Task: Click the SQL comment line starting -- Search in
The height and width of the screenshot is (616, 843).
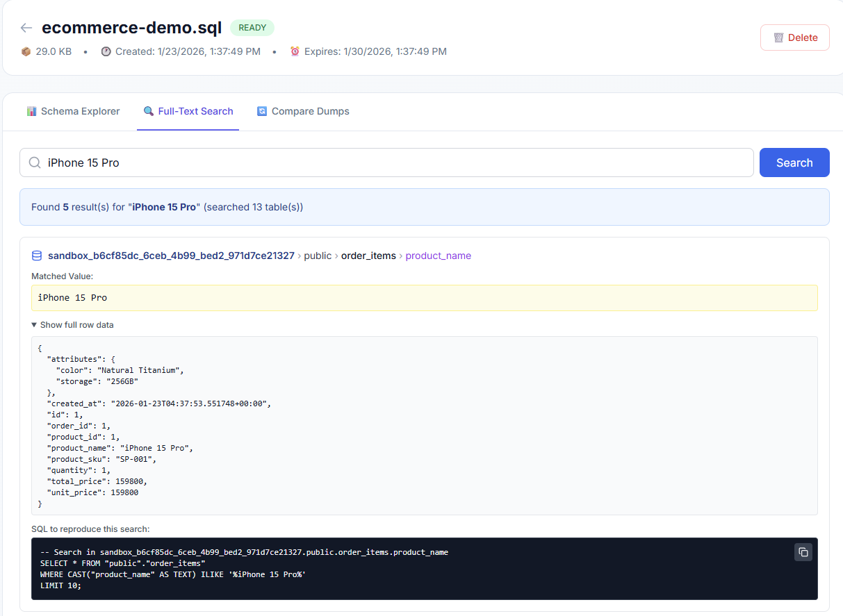Action: click(244, 552)
